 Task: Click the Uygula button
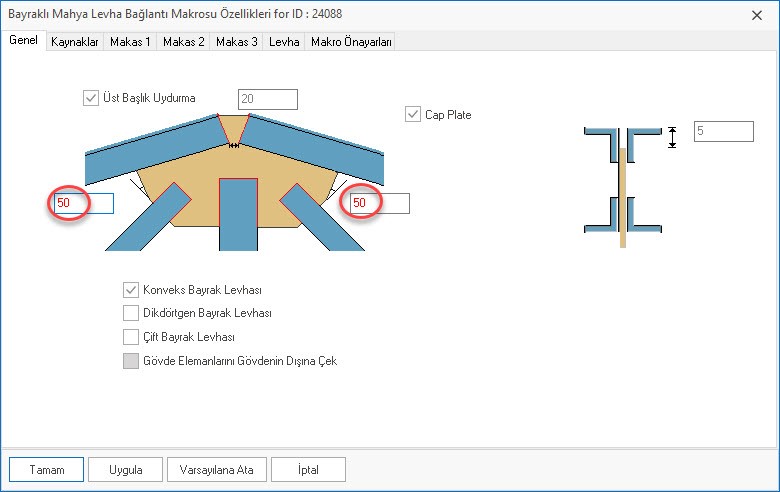(x=125, y=470)
